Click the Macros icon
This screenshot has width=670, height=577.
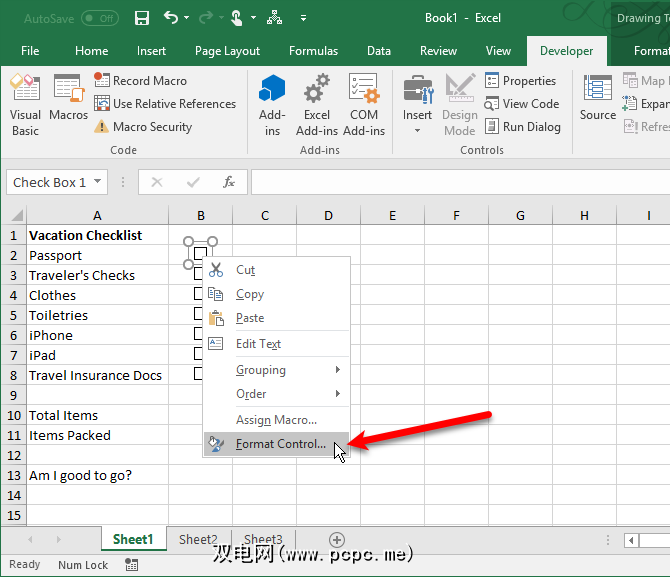68,98
